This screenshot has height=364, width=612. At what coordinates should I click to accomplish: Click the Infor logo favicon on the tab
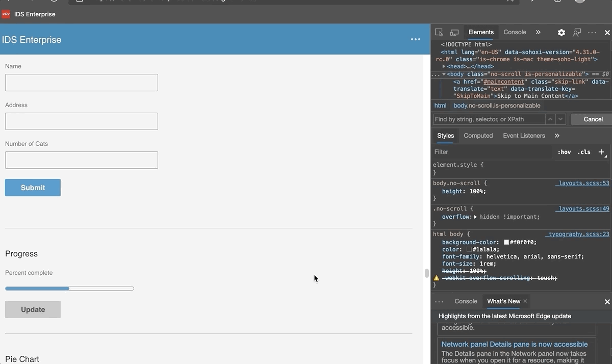click(x=6, y=14)
